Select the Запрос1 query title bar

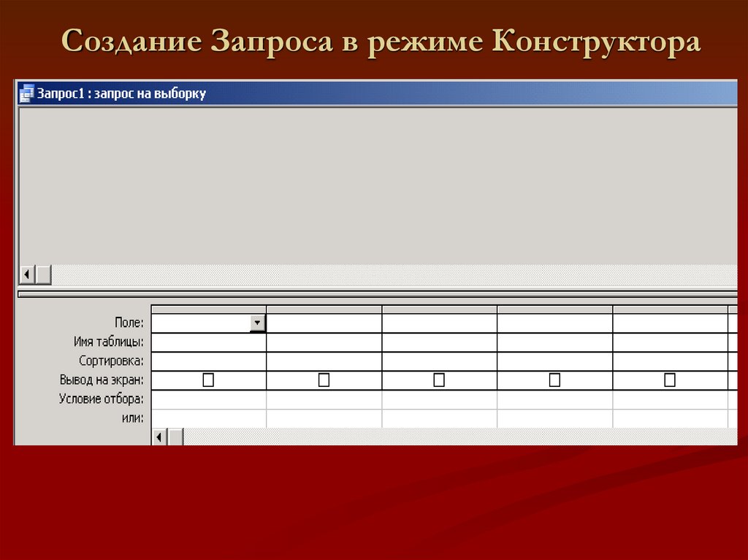[292, 93]
